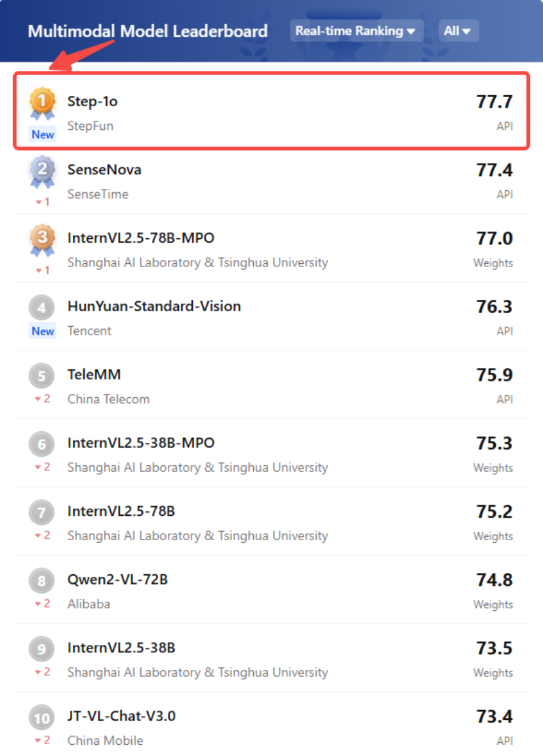Click the Multimodal Model Leaderboard title
Screen dimensions: 543x756
[x=148, y=31]
